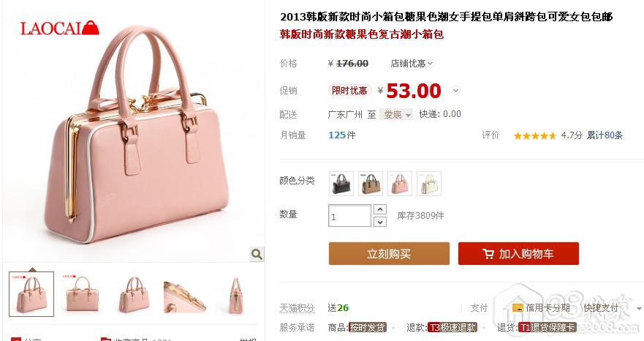Image resolution: width=644 pixels, height=341 pixels.
Task: Select the black bag color option
Action: (x=341, y=184)
